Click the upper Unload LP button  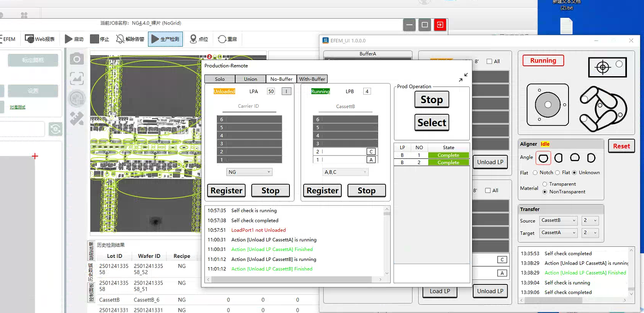coord(490,162)
